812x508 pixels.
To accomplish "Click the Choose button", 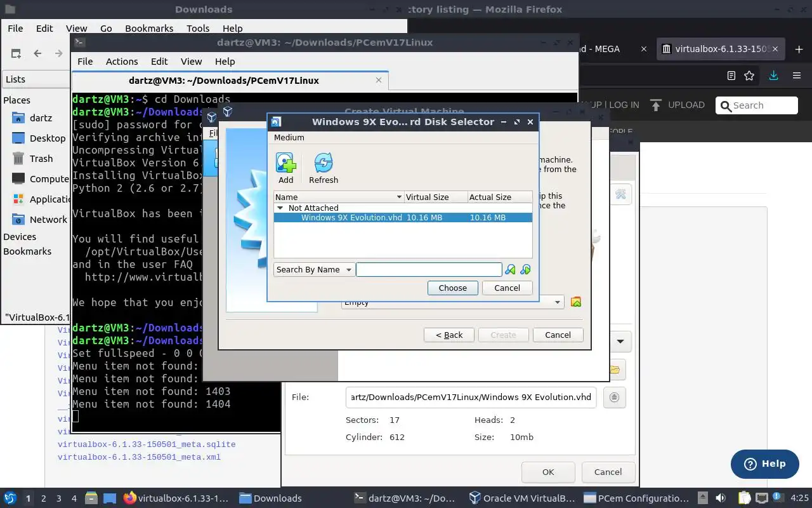I will point(452,288).
